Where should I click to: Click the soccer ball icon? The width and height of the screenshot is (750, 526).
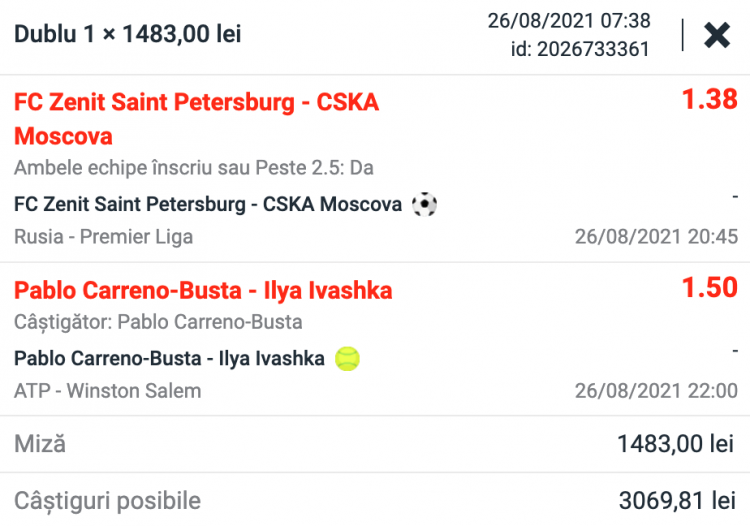[x=424, y=205]
